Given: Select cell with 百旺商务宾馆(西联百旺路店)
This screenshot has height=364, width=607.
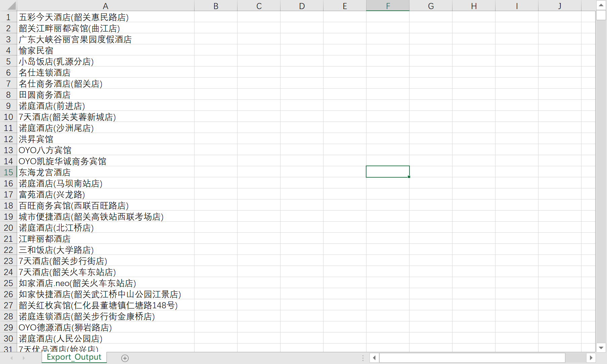Looking at the screenshot, I should pos(105,206).
